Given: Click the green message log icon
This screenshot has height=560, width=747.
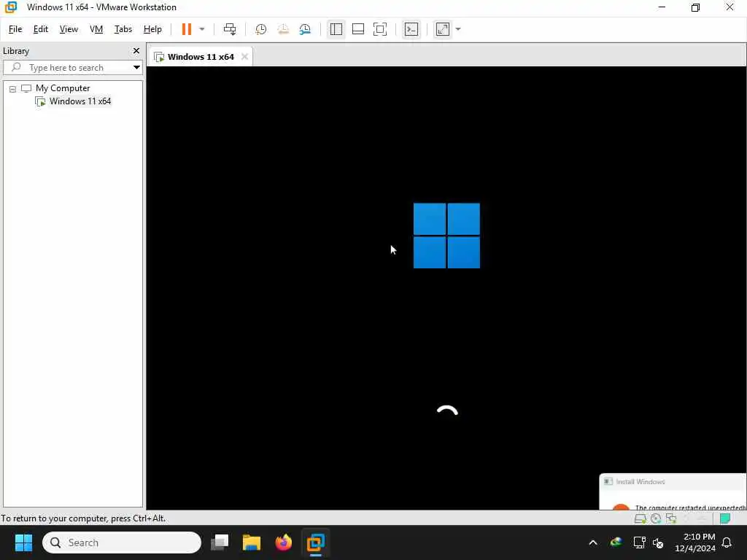Looking at the screenshot, I should tap(725, 518).
